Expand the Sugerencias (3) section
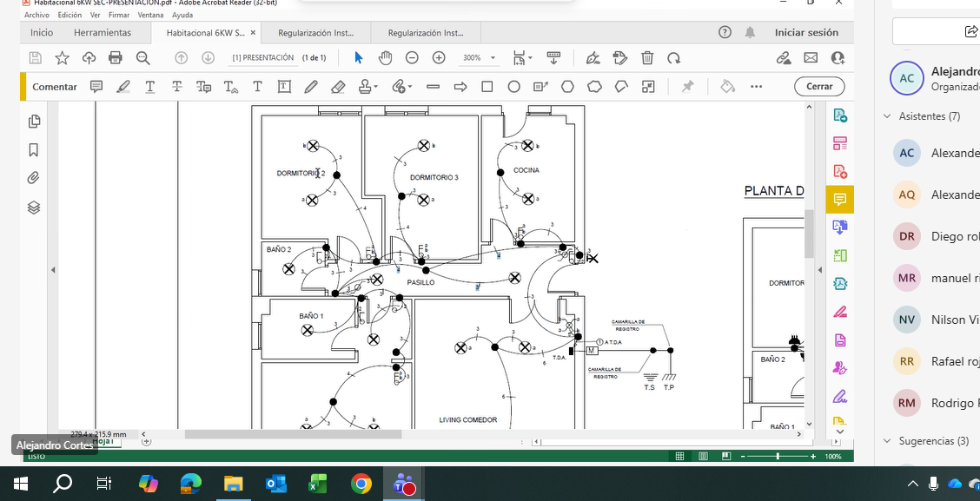980x501 pixels. click(887, 441)
